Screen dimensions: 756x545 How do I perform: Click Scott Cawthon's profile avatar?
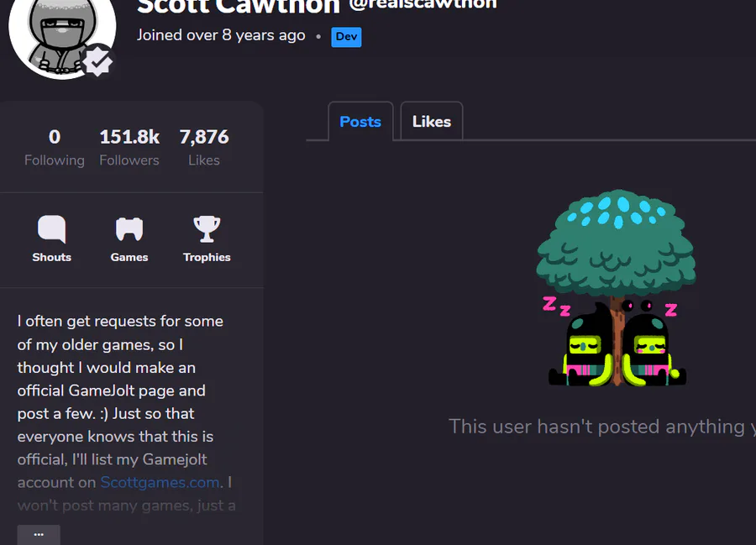62,33
